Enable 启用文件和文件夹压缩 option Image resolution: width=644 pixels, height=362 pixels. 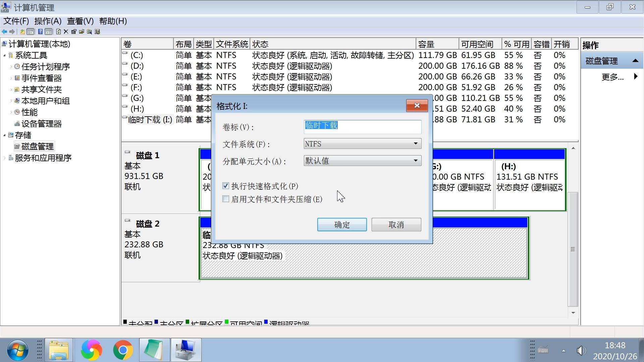coord(225,199)
